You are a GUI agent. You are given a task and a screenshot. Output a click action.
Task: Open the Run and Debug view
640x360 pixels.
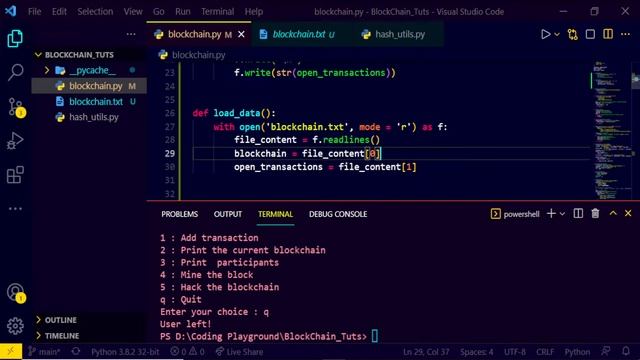point(15,141)
